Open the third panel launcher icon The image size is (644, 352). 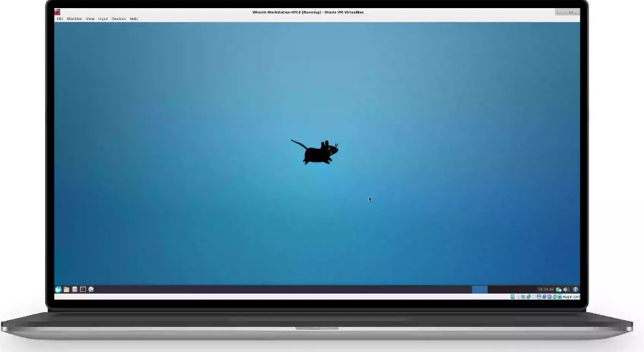75,289
